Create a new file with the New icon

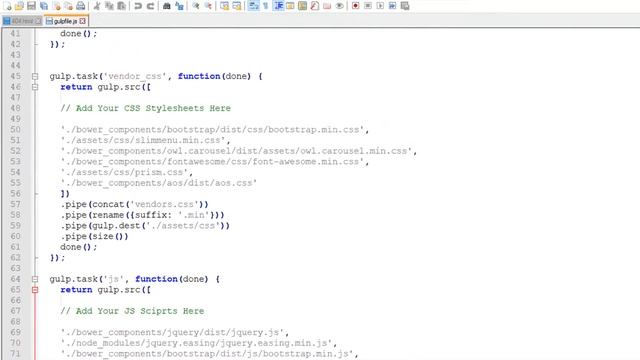click(x=7, y=6)
